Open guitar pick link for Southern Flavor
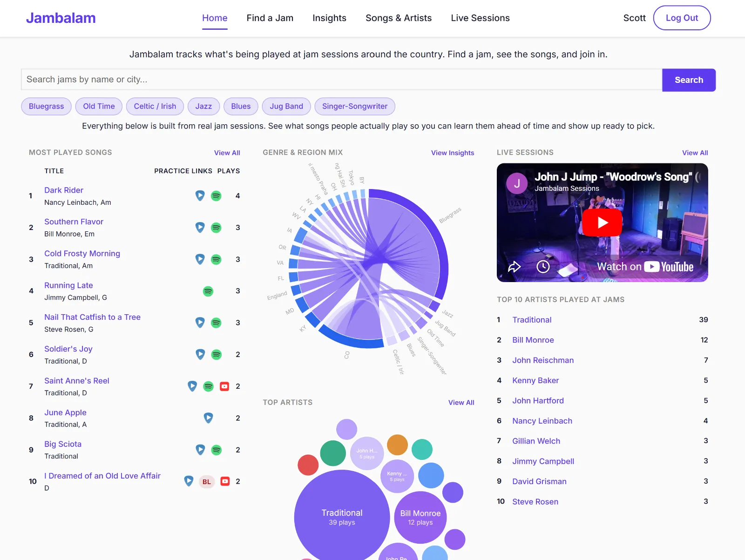This screenshot has height=560, width=745. tap(200, 227)
